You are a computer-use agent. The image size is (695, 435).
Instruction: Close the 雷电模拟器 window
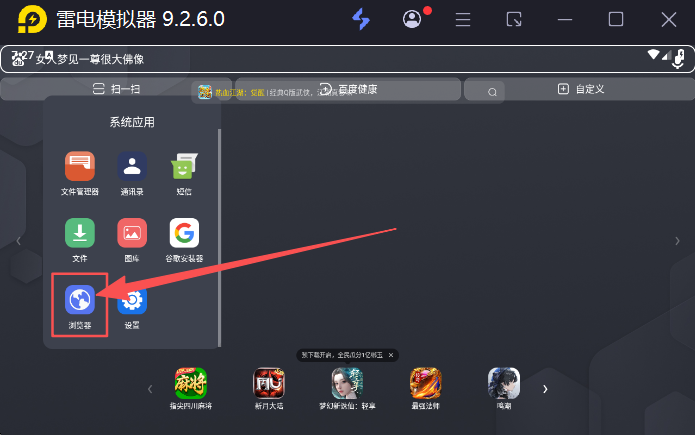(x=668, y=20)
